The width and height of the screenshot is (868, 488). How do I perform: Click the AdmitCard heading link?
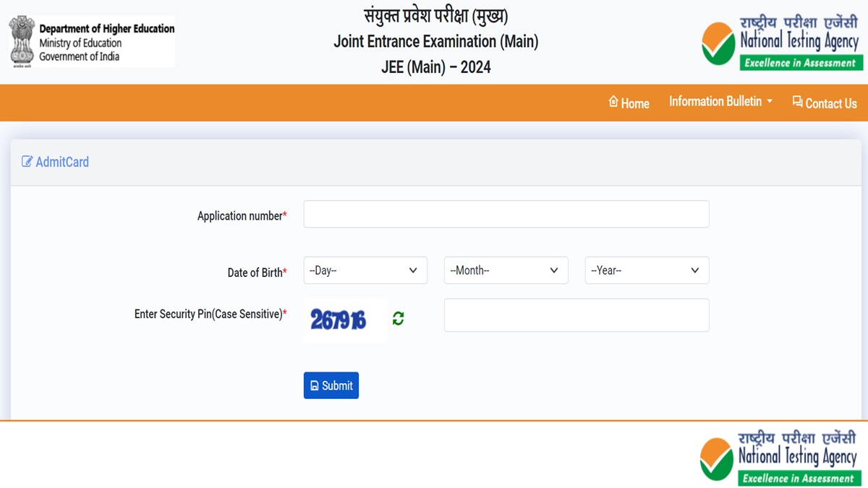tap(62, 161)
